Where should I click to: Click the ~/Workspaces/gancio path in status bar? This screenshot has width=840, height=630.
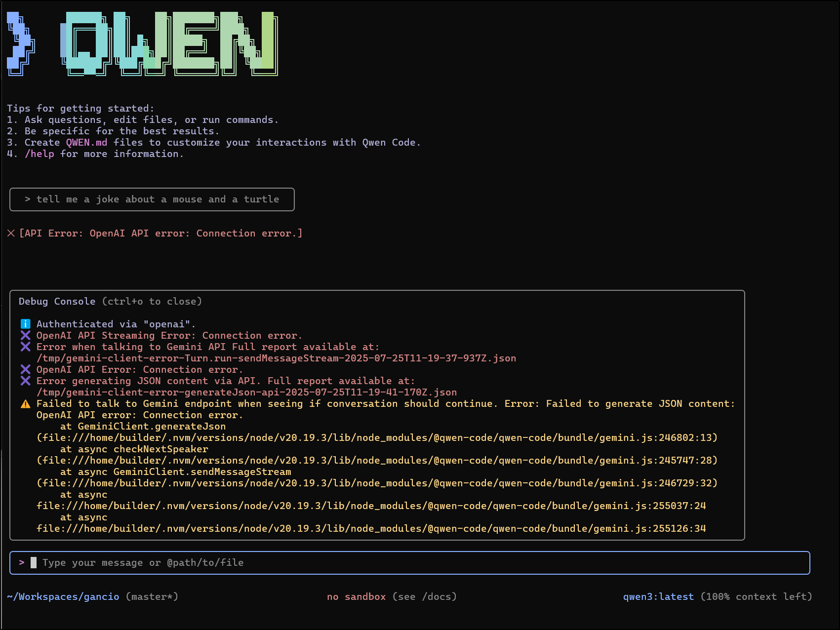point(63,596)
